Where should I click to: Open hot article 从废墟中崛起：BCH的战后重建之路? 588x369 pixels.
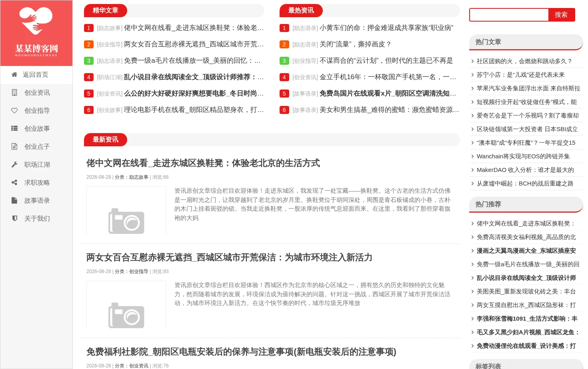525,184
